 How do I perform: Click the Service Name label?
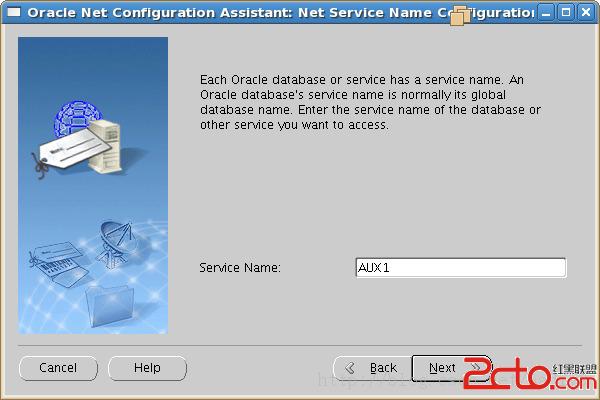240,268
